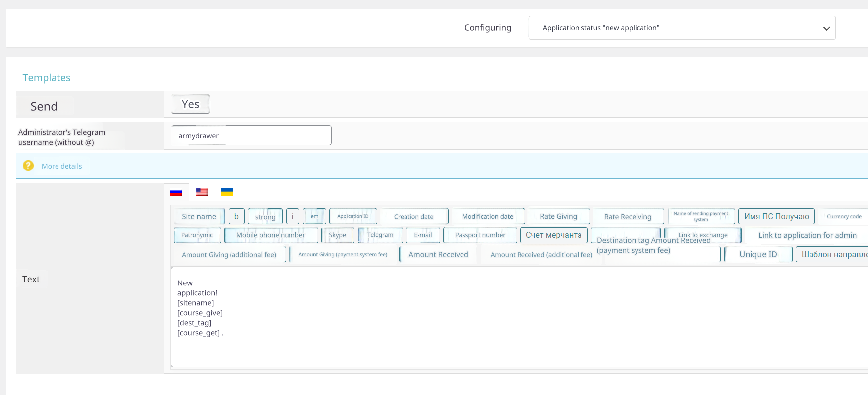The height and width of the screenshot is (395, 868).
Task: Insert the Telegram field tag
Action: click(x=380, y=235)
